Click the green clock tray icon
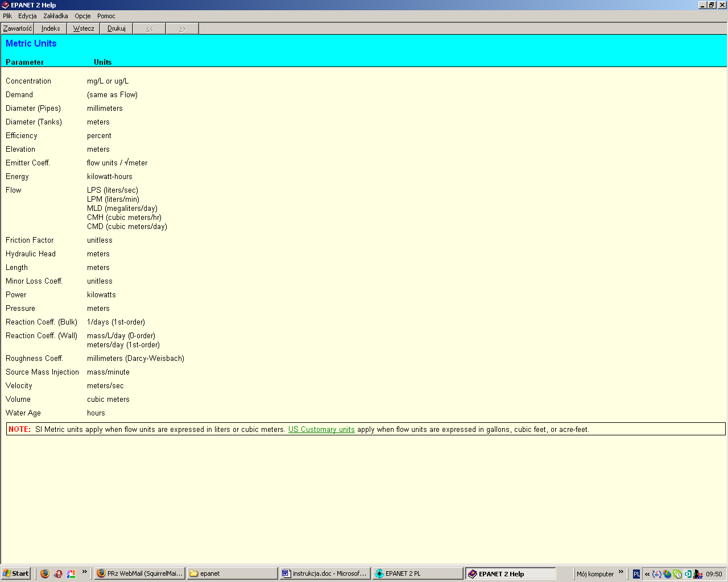This screenshot has height=582, width=728. point(677,574)
